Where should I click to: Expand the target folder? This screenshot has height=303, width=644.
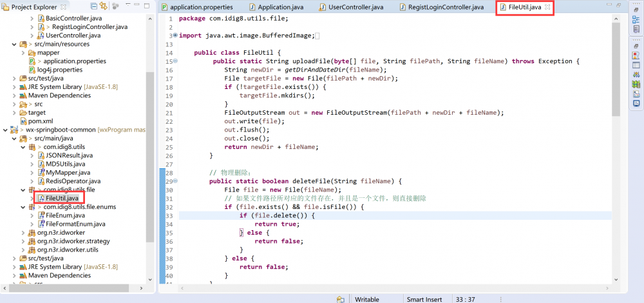click(x=14, y=112)
